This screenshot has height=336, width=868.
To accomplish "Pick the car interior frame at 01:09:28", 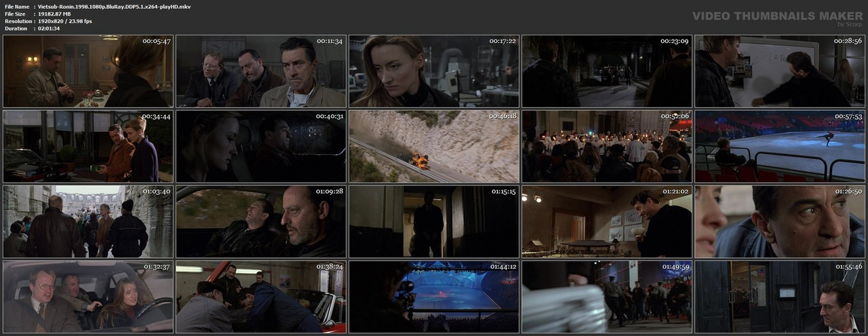I will click(261, 221).
